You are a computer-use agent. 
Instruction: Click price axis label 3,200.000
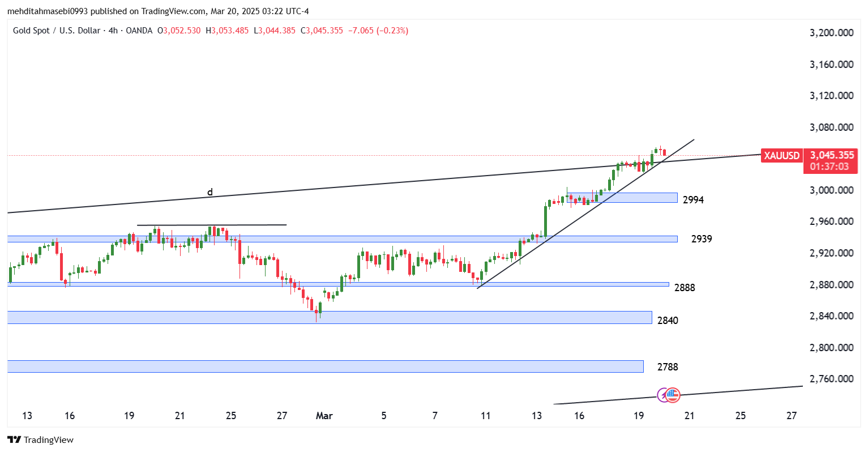pyautogui.click(x=832, y=33)
